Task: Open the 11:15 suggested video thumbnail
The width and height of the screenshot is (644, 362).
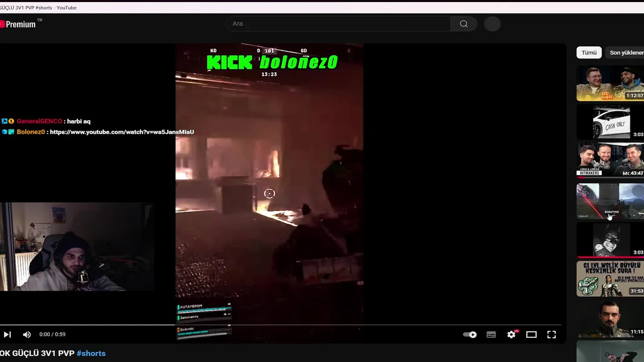Action: 610,318
